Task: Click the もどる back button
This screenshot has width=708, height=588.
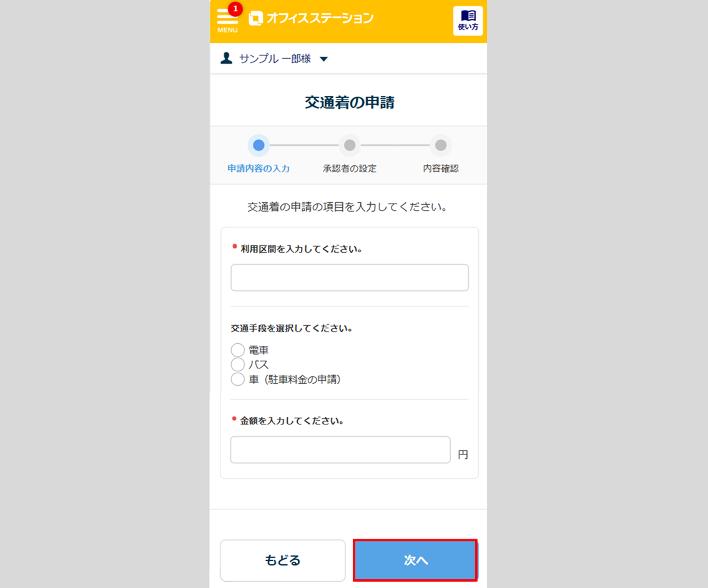Action: [x=283, y=561]
